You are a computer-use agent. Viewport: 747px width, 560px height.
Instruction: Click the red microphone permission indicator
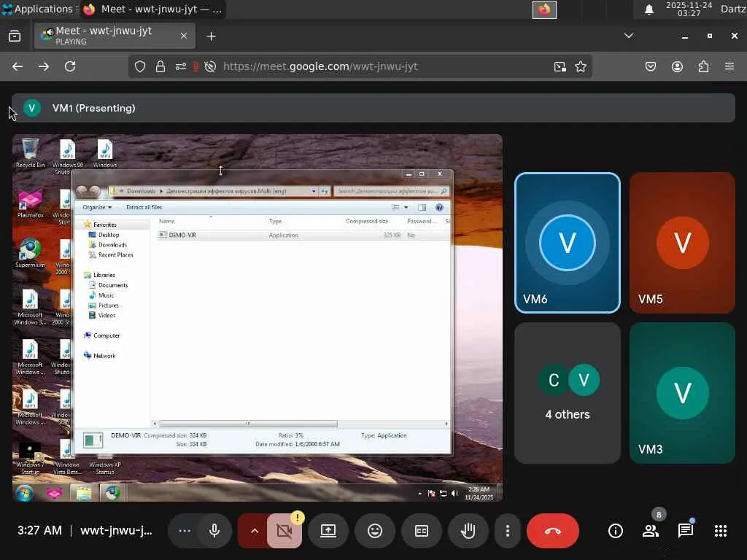coord(196,66)
